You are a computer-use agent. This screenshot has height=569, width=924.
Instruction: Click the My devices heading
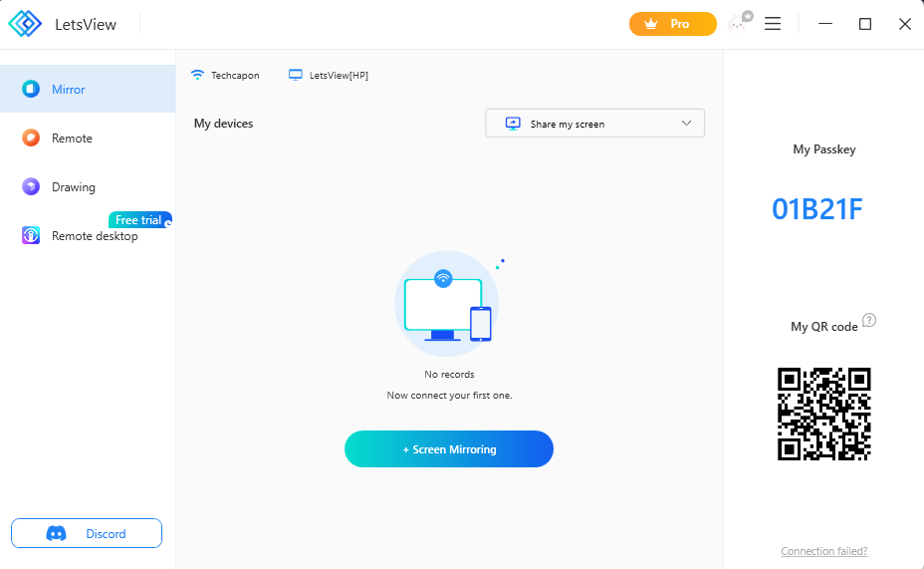223,124
